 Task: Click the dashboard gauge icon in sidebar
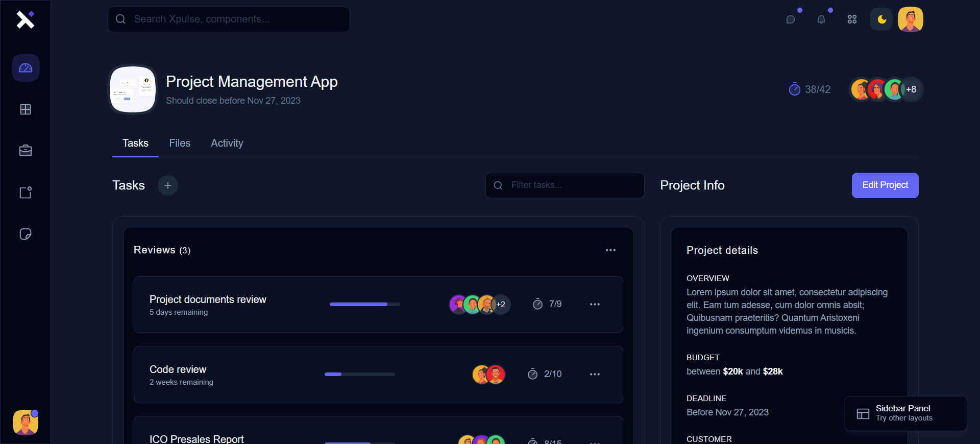[26, 68]
